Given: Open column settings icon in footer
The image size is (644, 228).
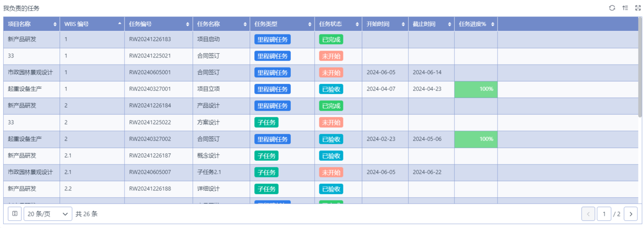Looking at the screenshot, I should point(14,214).
